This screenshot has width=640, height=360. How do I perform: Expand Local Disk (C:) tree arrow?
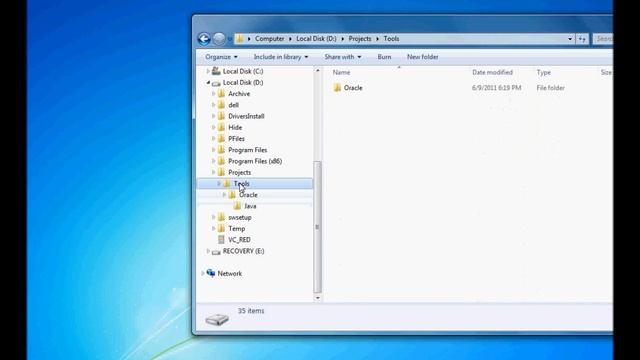point(208,71)
